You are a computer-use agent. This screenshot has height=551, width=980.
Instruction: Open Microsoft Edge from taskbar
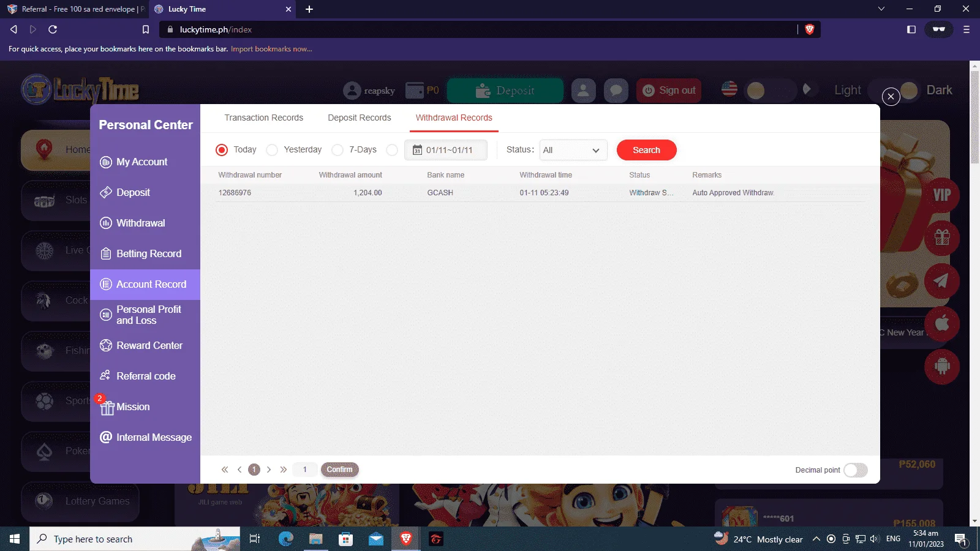pyautogui.click(x=285, y=539)
